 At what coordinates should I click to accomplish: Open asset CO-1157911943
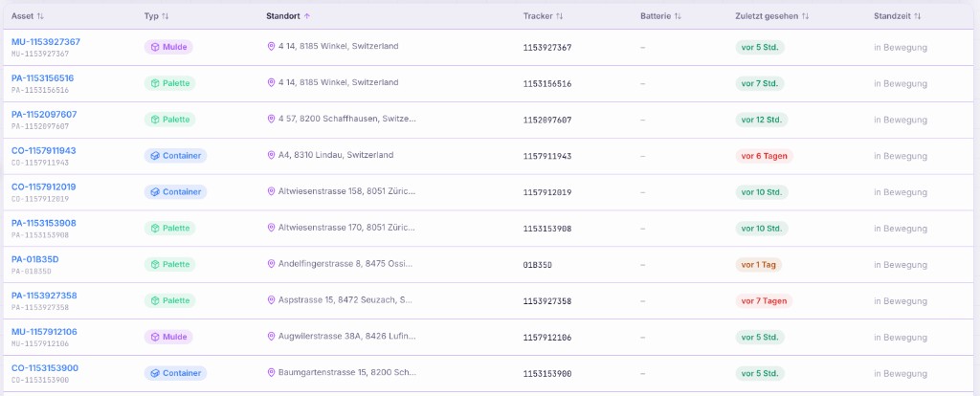point(44,150)
